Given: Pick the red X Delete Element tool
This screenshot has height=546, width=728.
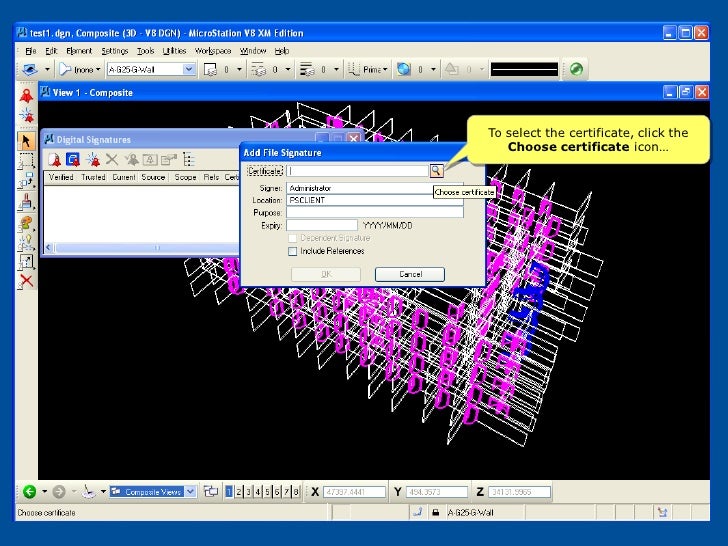Looking at the screenshot, I should coord(27,281).
